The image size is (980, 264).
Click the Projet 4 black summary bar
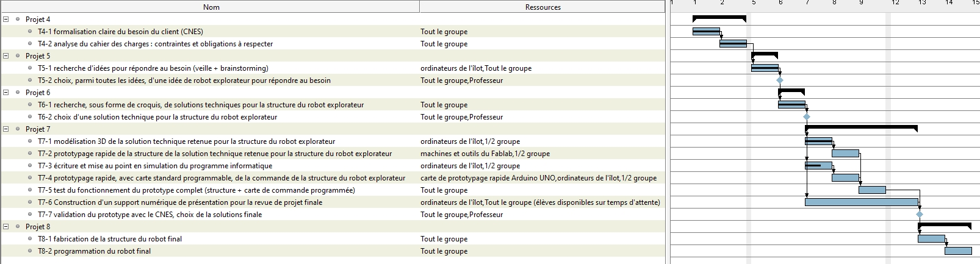pyautogui.click(x=719, y=18)
